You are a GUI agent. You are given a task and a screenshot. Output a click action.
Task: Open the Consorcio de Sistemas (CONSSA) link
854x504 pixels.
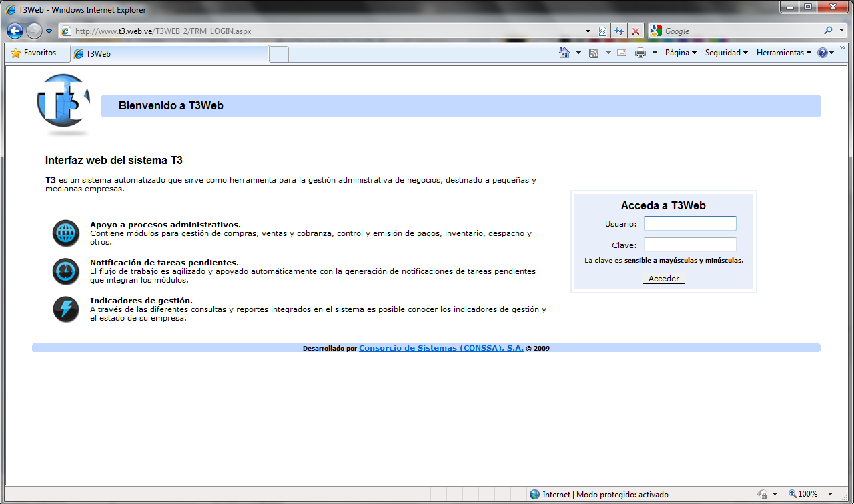441,348
